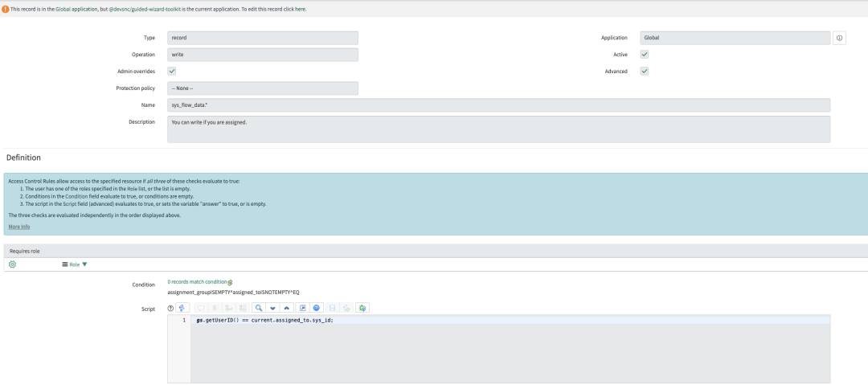
Task: Click the refresh icon beside records match condition
Action: pos(231,282)
